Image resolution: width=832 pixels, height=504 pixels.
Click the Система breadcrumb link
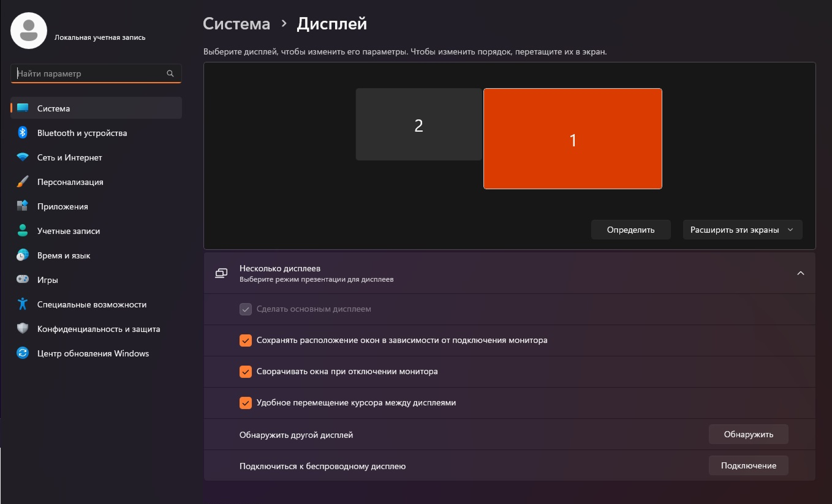point(236,24)
